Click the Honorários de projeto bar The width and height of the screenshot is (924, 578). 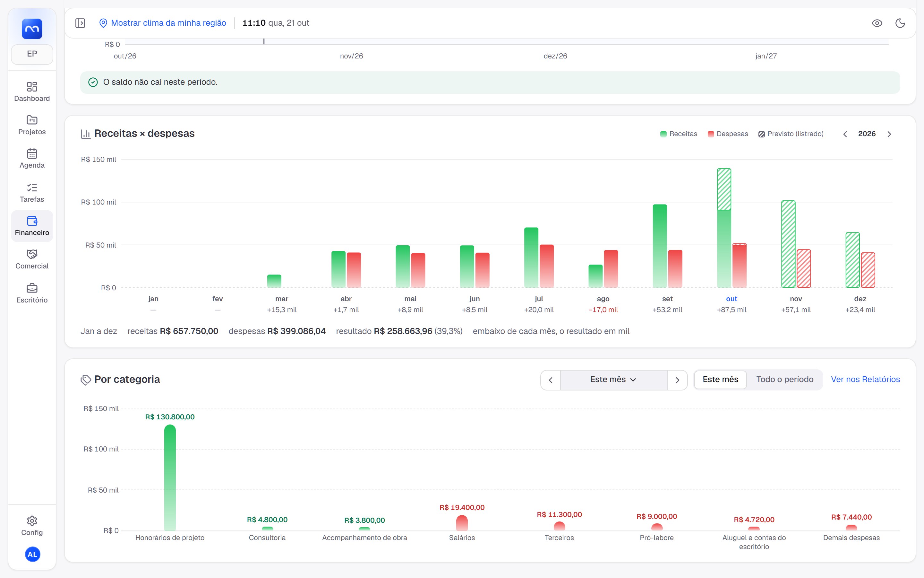(x=170, y=478)
